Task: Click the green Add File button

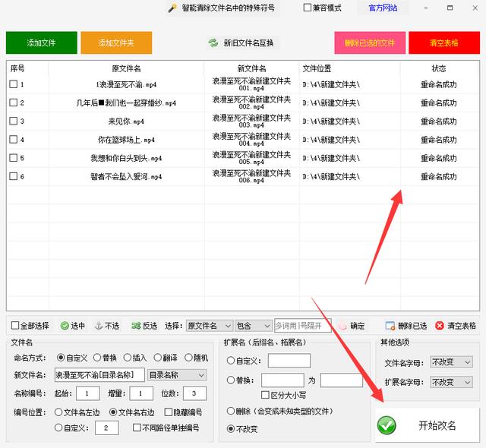Action: (x=42, y=43)
